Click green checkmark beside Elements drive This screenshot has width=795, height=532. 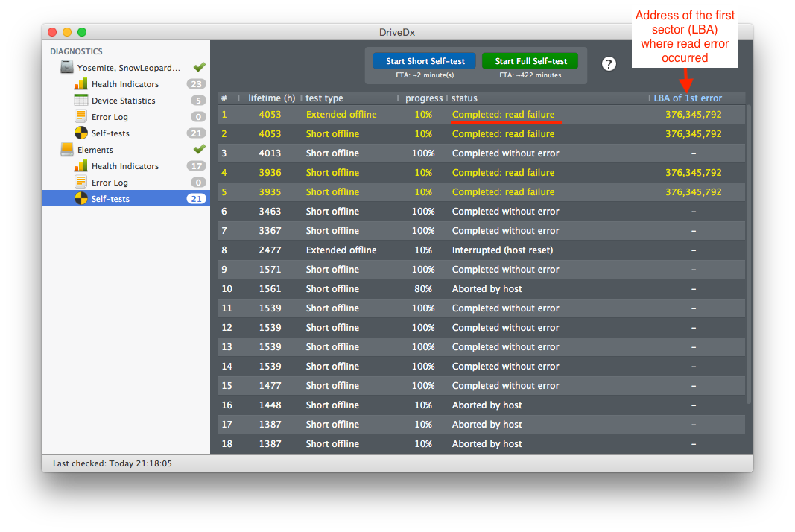tap(199, 148)
